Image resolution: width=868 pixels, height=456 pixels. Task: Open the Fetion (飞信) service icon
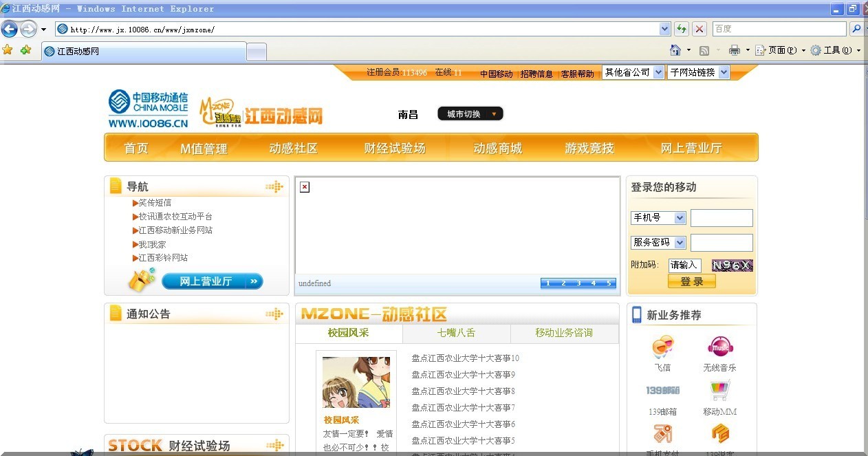pos(662,347)
